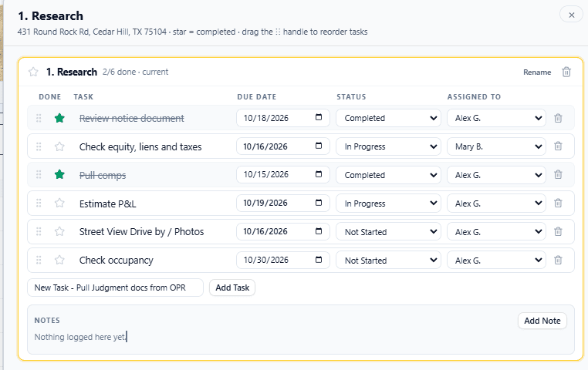Image resolution: width=588 pixels, height=370 pixels.
Task: Mark Check equity, liens and taxes done
Action: (x=59, y=146)
